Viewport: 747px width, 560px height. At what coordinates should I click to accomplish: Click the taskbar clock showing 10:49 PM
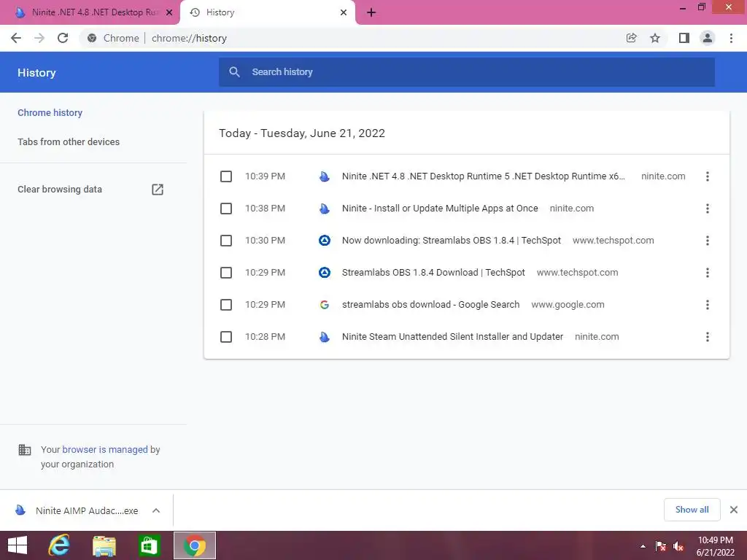(715, 546)
